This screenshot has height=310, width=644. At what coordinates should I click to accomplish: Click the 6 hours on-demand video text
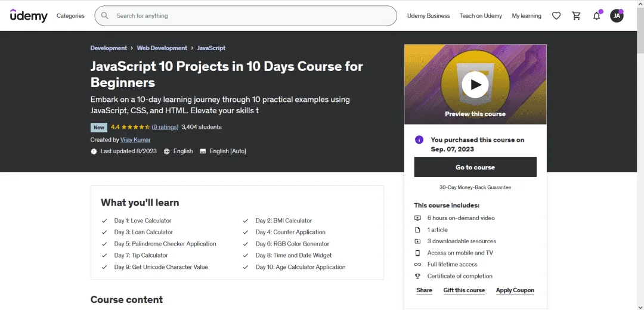point(461,218)
